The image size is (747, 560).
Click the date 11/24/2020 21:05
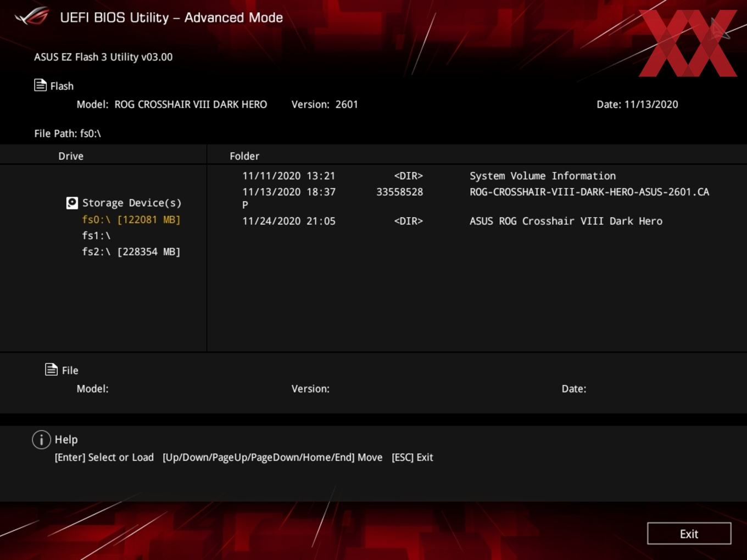tap(289, 221)
